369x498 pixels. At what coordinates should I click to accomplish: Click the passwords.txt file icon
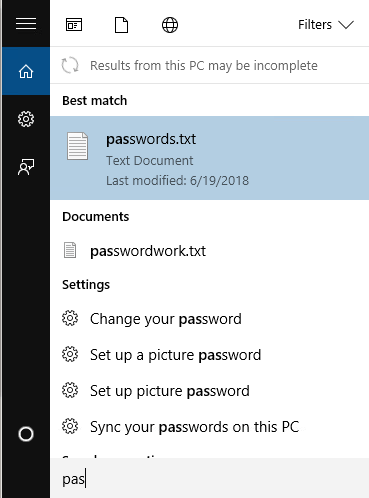tap(77, 146)
